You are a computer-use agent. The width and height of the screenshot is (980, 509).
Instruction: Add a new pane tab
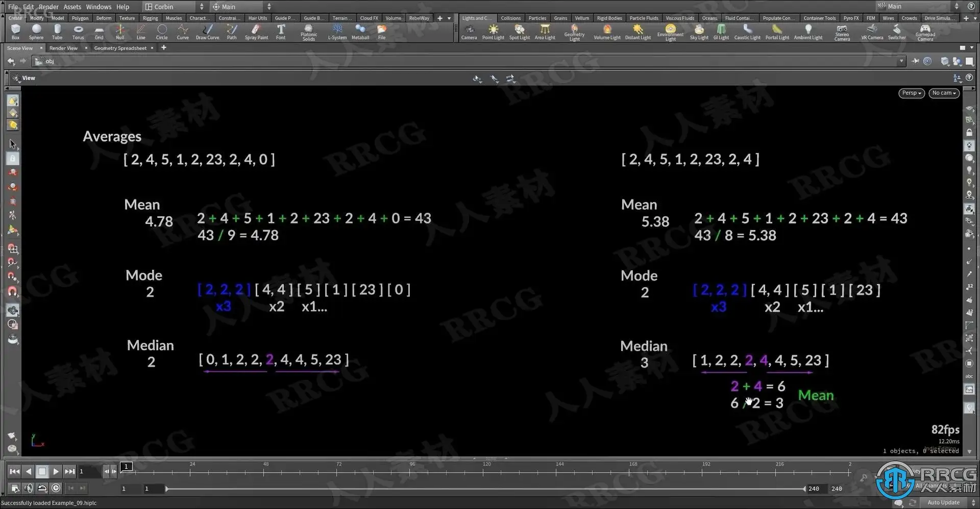click(164, 47)
